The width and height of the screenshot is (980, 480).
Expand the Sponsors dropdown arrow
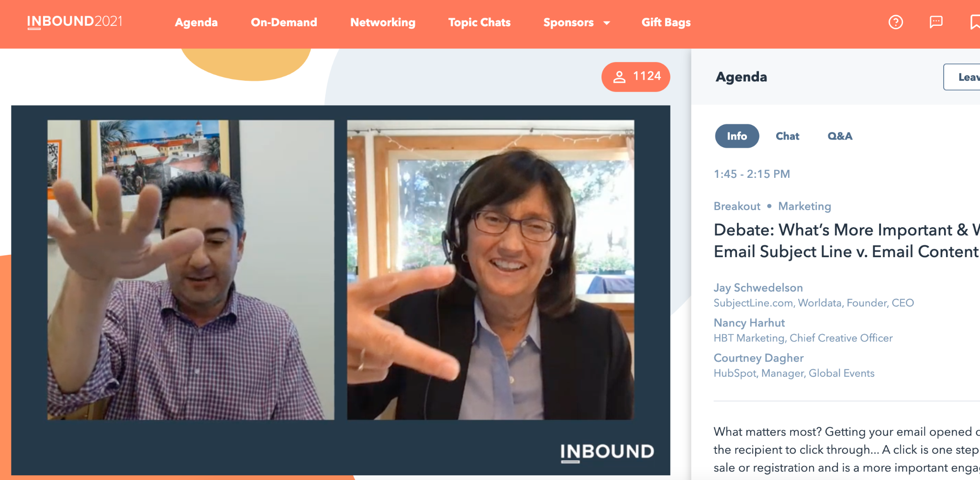607,23
